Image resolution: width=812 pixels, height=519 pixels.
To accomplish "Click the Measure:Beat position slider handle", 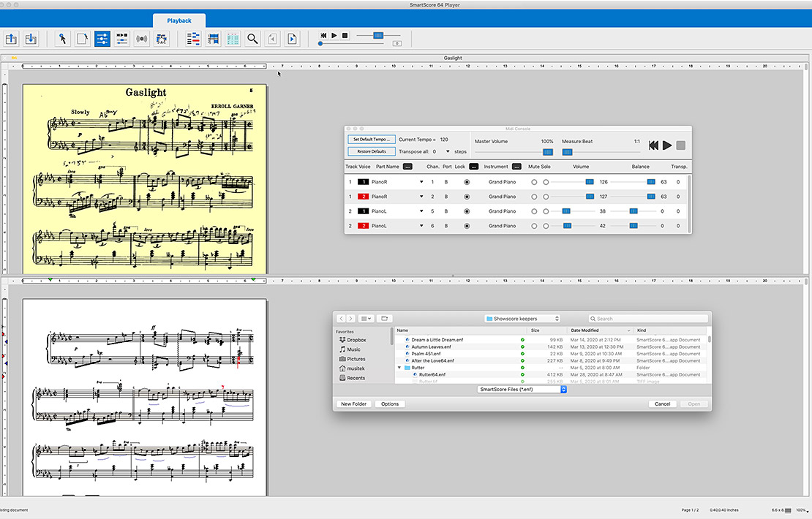I will tap(567, 152).
